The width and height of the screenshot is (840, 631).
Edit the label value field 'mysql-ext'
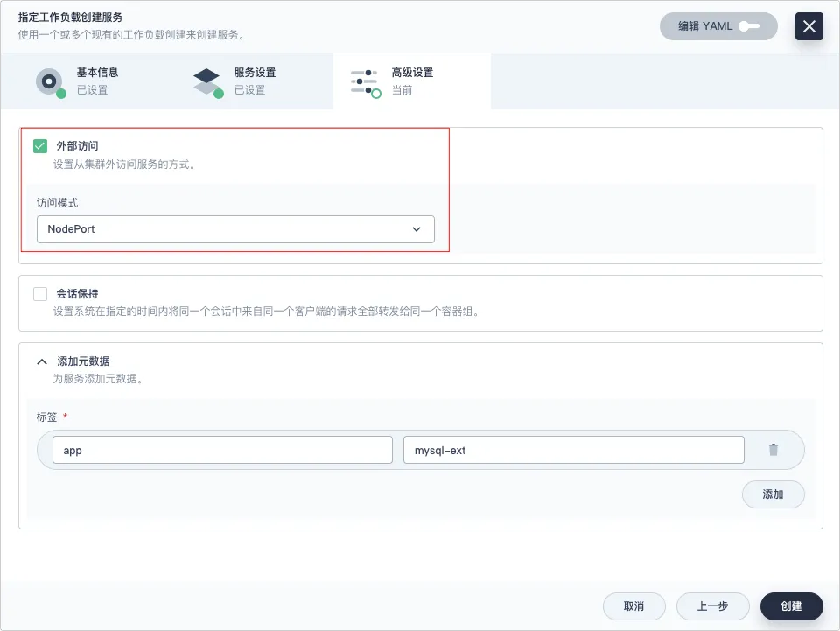(574, 450)
